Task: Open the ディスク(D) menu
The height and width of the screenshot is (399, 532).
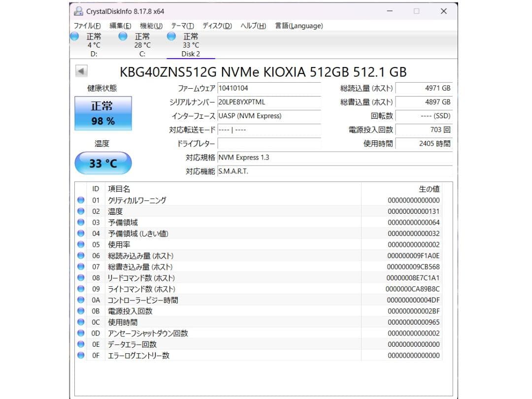Action: (x=217, y=26)
